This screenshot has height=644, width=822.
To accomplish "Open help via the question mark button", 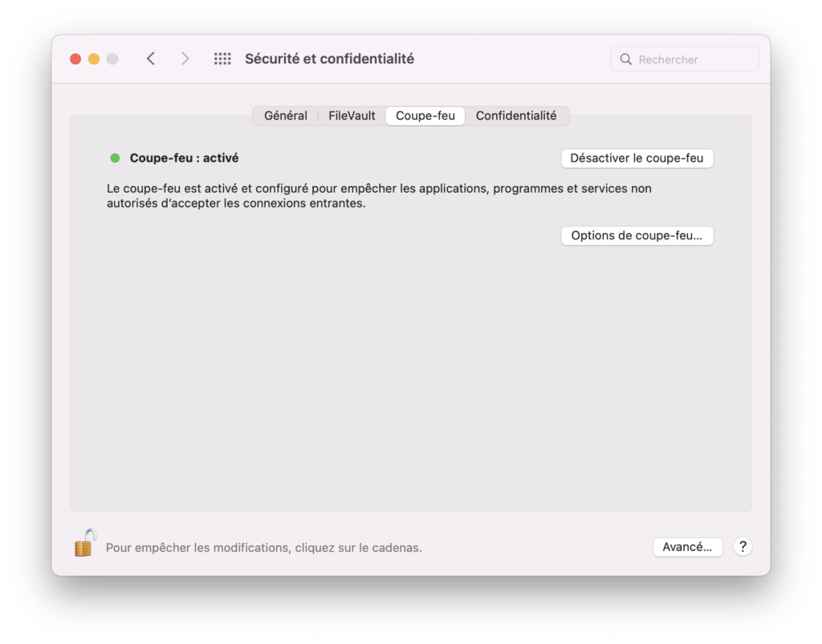I will point(743,547).
